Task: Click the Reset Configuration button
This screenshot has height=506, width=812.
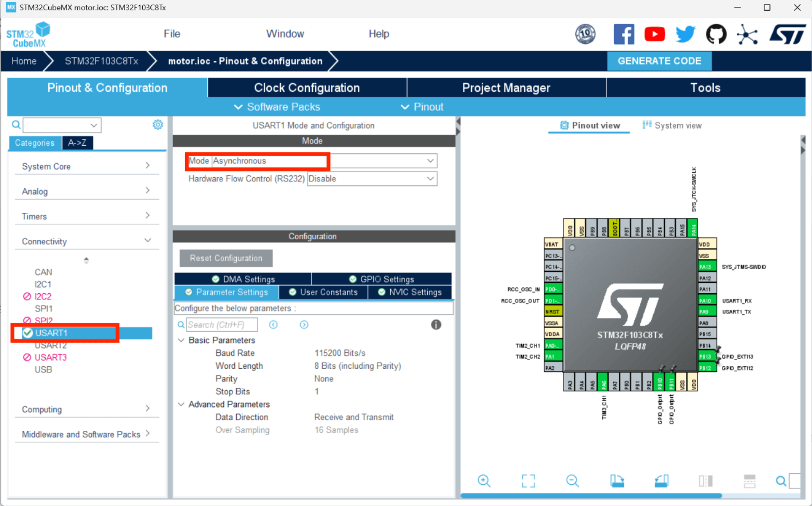Action: tap(226, 258)
